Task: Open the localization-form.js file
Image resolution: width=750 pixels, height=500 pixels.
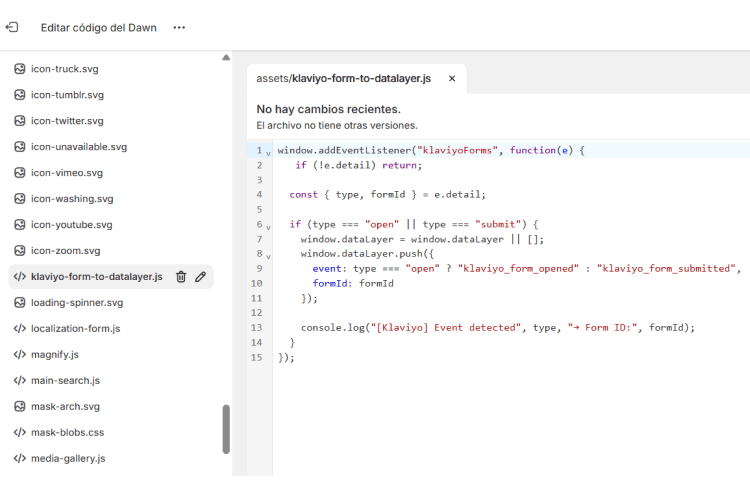Action: (76, 328)
